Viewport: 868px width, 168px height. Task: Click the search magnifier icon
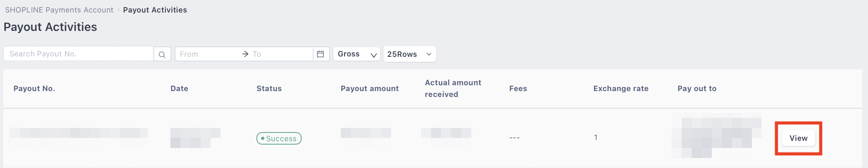pos(162,54)
